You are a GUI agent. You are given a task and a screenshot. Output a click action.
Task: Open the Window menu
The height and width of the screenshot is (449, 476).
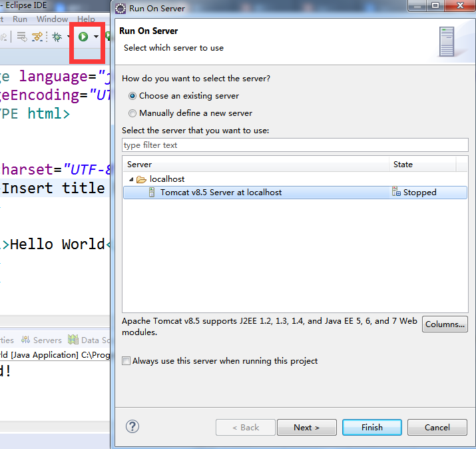coord(52,19)
